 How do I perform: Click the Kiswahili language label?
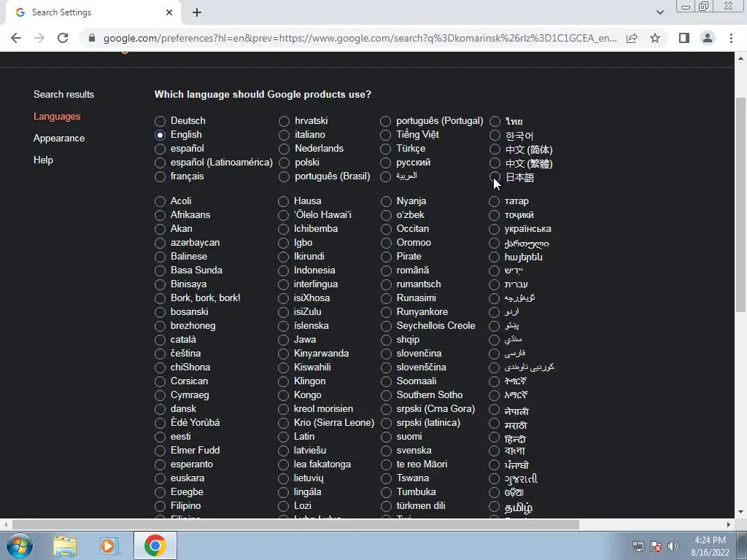312,367
